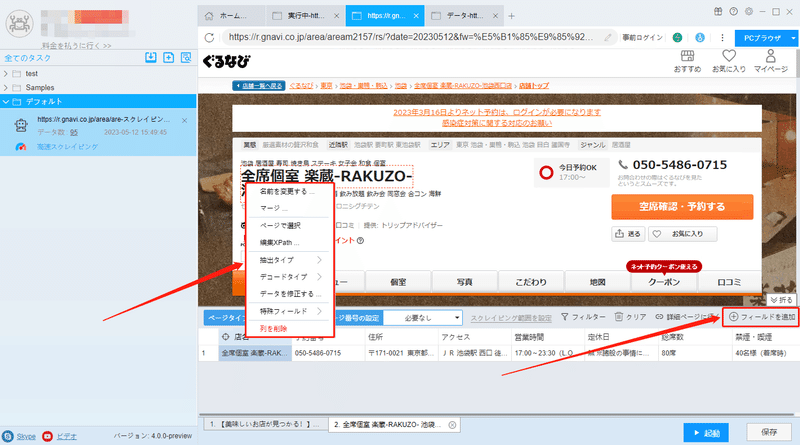Click the フィルター filter button
The image size is (800, 445).
click(x=583, y=317)
